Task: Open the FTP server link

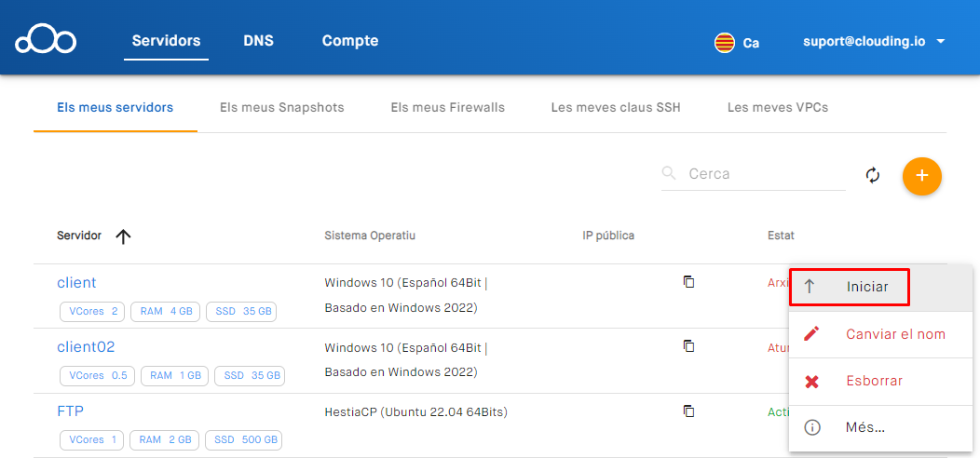Action: [70, 411]
